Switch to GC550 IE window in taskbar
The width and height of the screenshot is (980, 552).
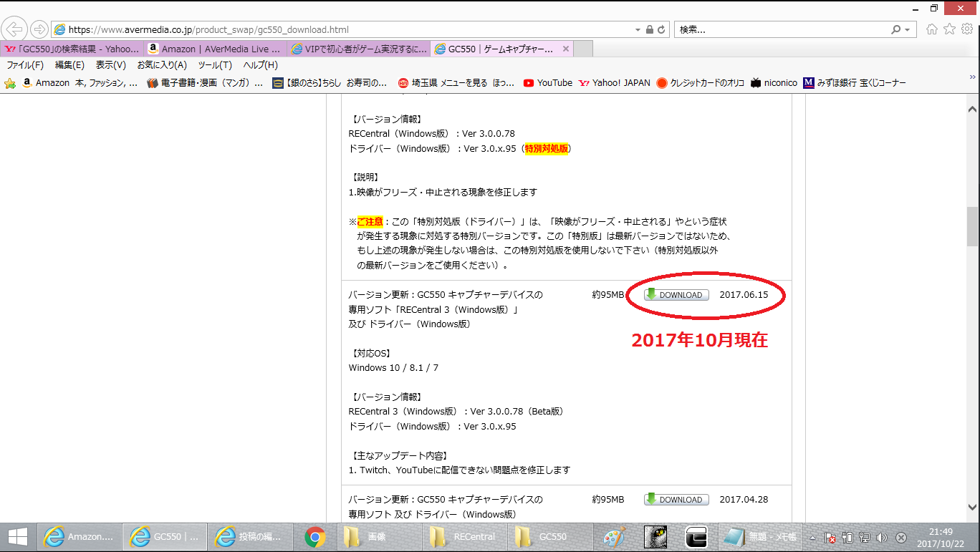click(x=165, y=537)
